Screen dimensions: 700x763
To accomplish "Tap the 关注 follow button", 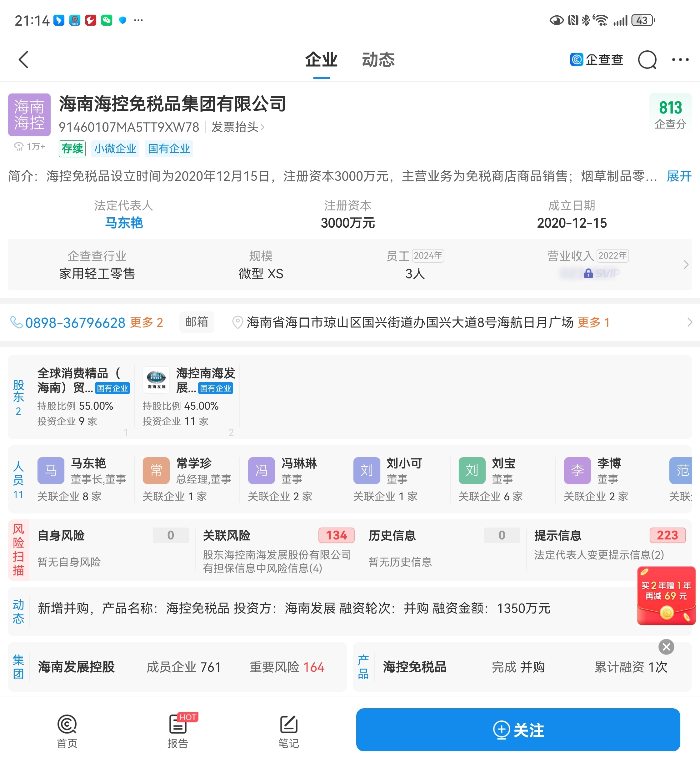I will pyautogui.click(x=518, y=730).
